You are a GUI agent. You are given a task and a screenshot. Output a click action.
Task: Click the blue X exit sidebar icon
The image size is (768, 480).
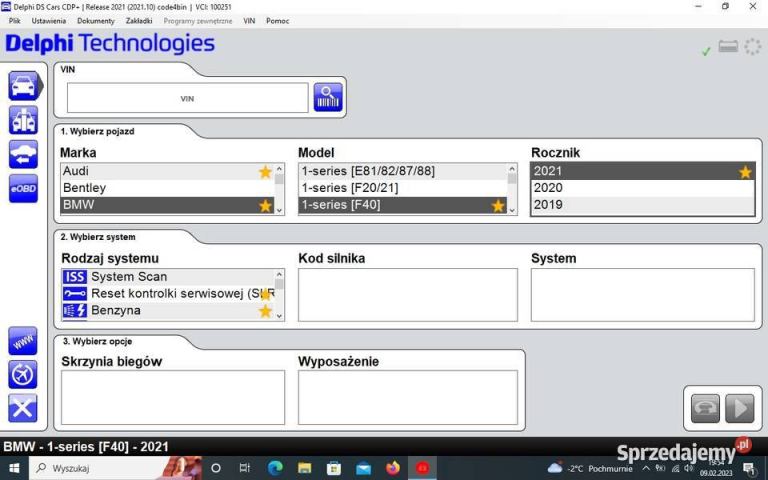[23, 408]
